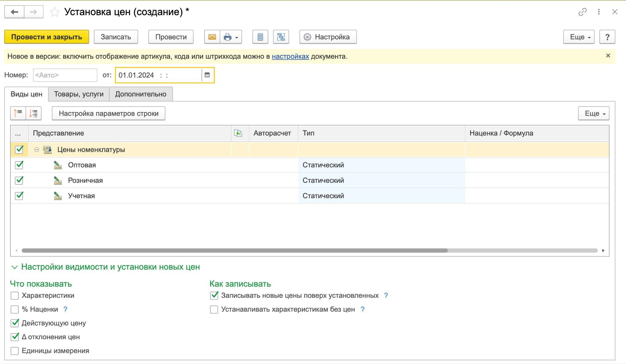Uncheck the Оптовая row checkbox
The height and width of the screenshot is (364, 626).
tap(19, 165)
